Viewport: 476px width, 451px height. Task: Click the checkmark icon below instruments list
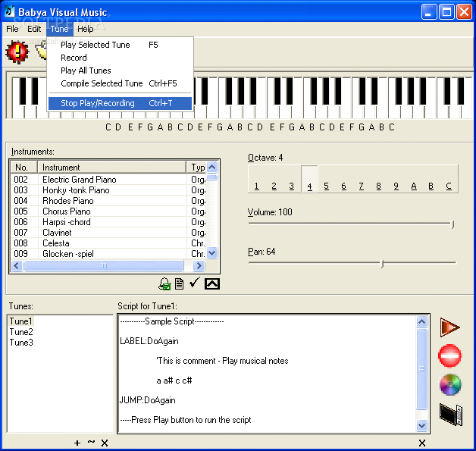coord(194,283)
